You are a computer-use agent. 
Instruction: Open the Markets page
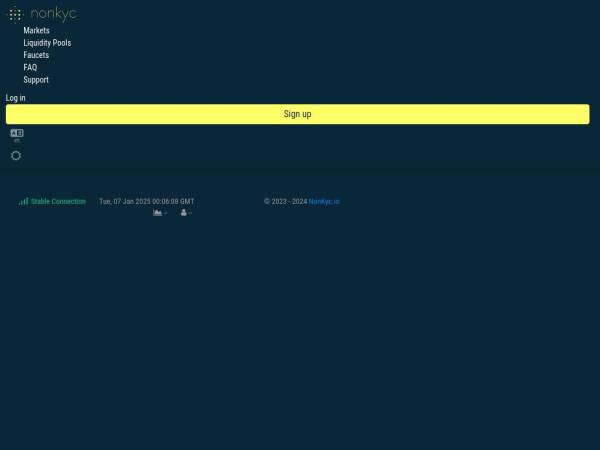(36, 31)
